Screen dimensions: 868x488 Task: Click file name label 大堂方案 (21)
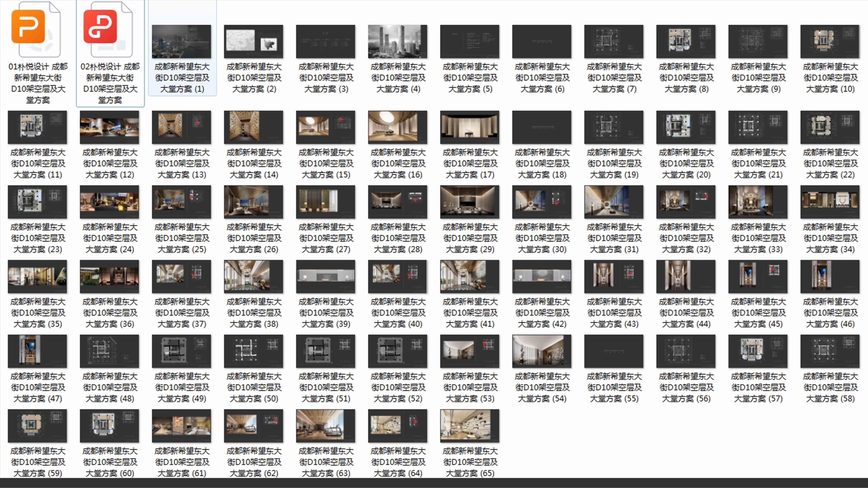tap(758, 164)
